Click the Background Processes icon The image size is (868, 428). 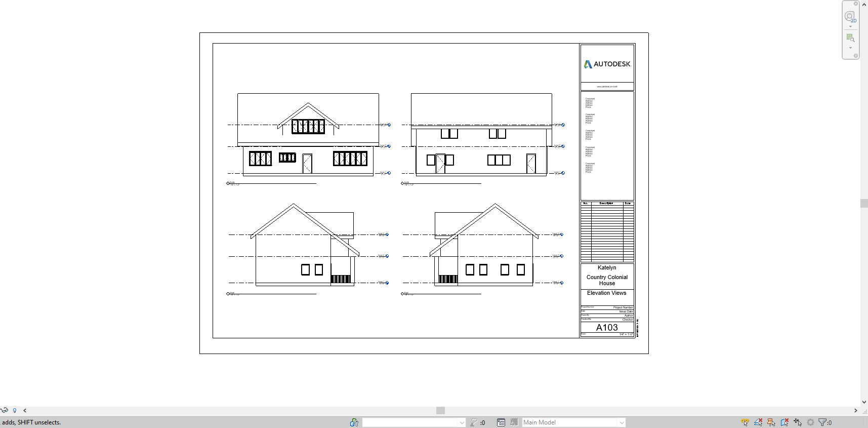coord(810,422)
